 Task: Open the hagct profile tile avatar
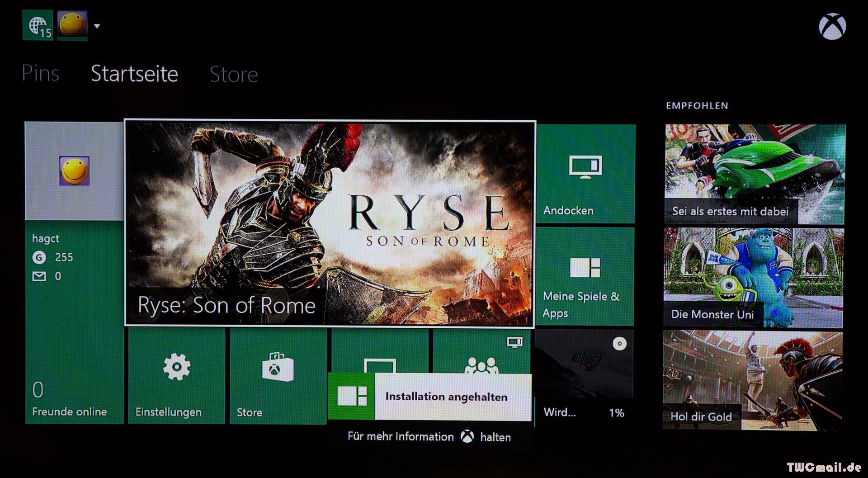pyautogui.click(x=74, y=171)
